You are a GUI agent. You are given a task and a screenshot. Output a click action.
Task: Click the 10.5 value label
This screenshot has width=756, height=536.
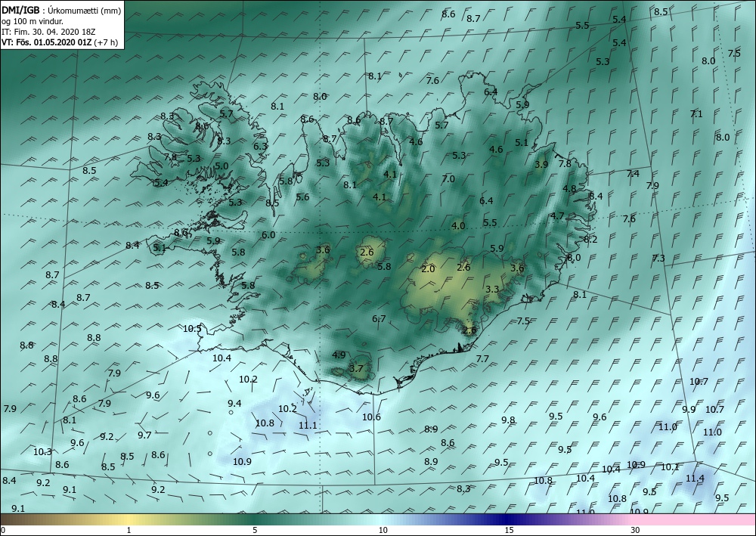pyautogui.click(x=192, y=329)
